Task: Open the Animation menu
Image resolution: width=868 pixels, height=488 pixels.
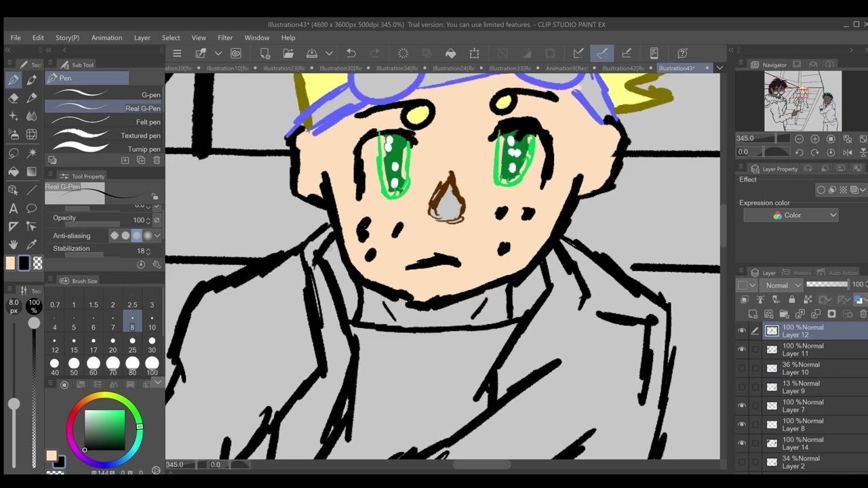Action: [x=107, y=38]
